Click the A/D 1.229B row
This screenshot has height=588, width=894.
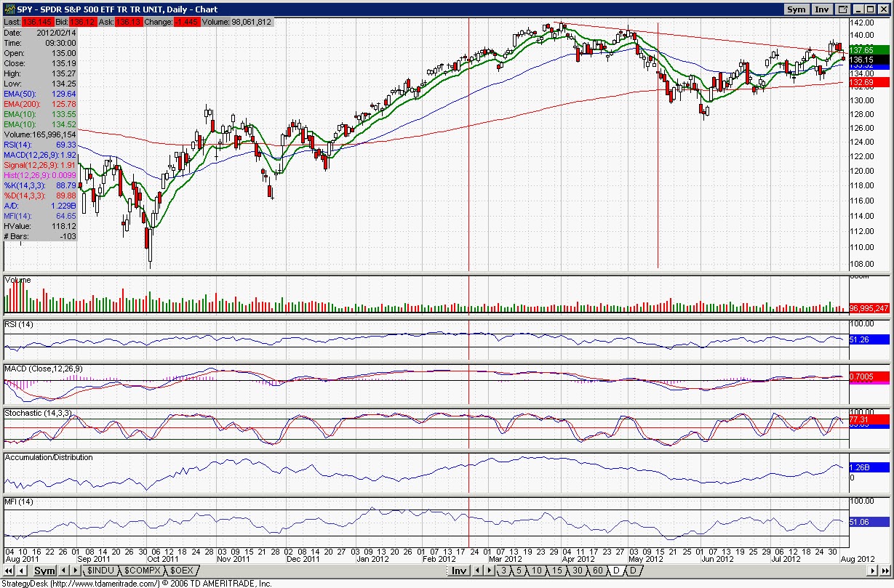(41, 206)
